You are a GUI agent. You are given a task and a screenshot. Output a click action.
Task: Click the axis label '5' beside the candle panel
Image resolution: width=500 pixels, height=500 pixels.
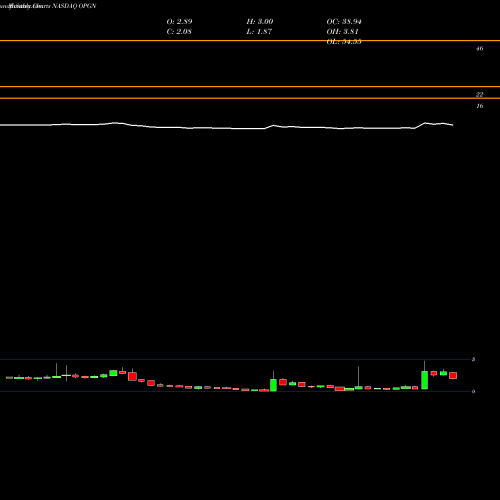(473, 359)
